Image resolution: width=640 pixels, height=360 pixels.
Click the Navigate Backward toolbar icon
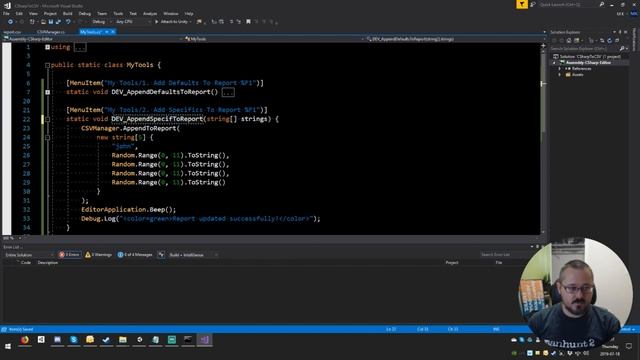[x=10, y=22]
